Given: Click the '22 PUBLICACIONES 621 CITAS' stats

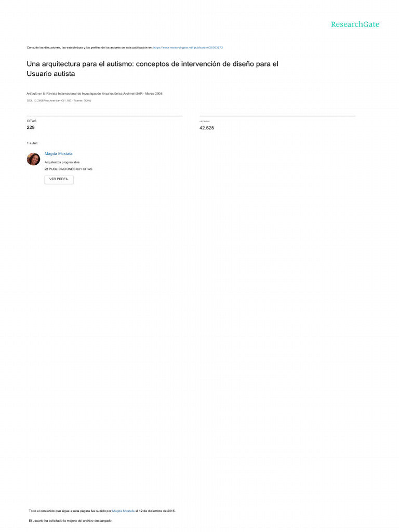Looking at the screenshot, I should (x=68, y=169).
